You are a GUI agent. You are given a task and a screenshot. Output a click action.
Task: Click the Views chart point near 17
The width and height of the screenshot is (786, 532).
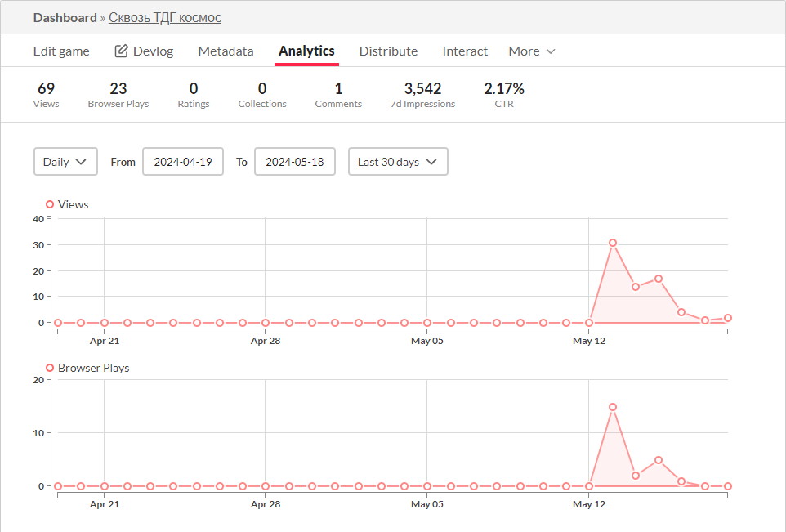coord(659,279)
